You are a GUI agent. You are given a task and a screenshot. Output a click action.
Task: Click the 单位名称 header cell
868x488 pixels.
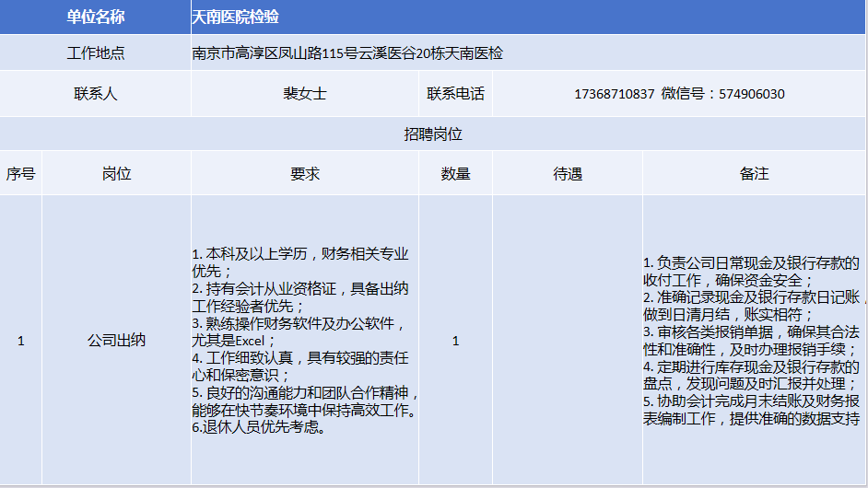point(96,17)
